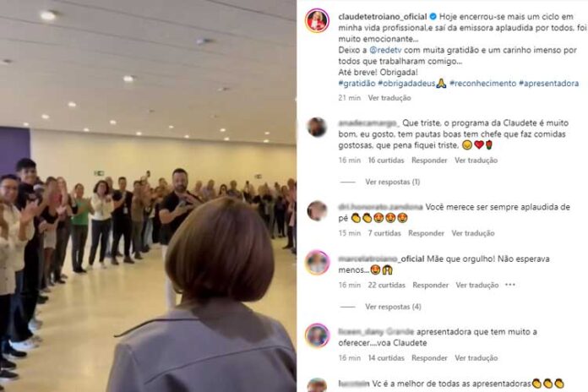Open avatar of 'Mãe que orgulho' commenter
The width and height of the screenshot is (588, 392).
(x=317, y=263)
